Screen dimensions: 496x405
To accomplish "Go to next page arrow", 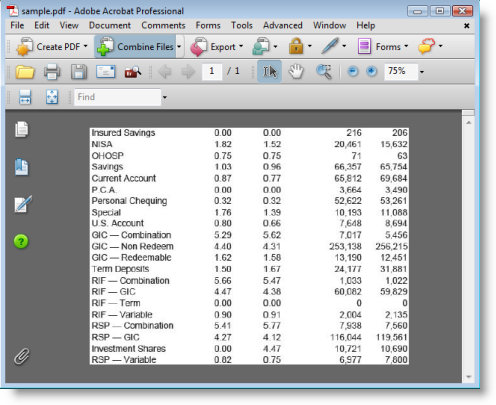I will [188, 72].
